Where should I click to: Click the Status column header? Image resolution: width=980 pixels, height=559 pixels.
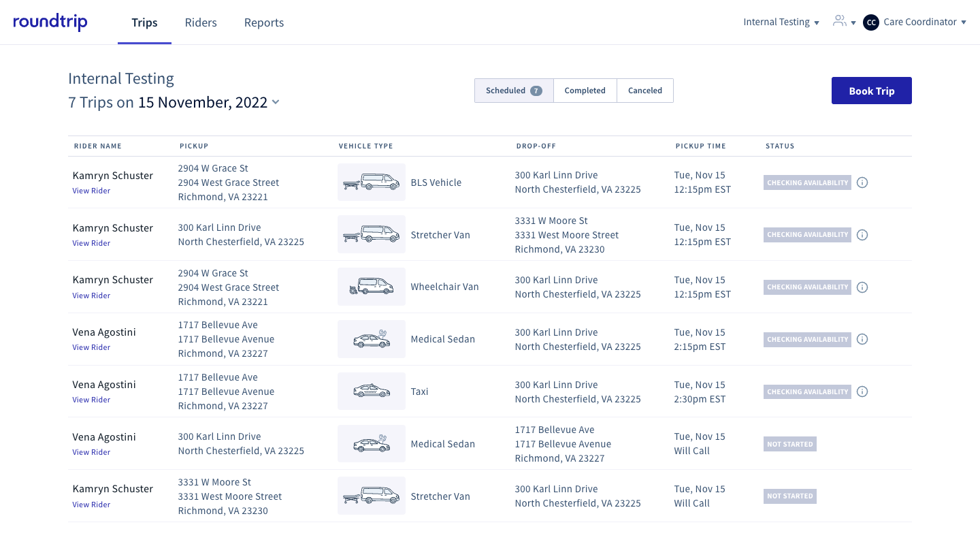click(780, 146)
